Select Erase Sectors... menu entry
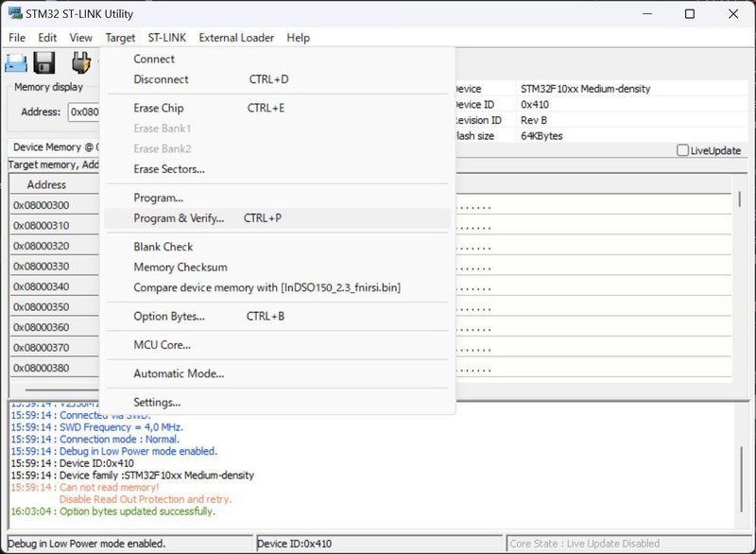Image resolution: width=756 pixels, height=554 pixels. [278, 169]
